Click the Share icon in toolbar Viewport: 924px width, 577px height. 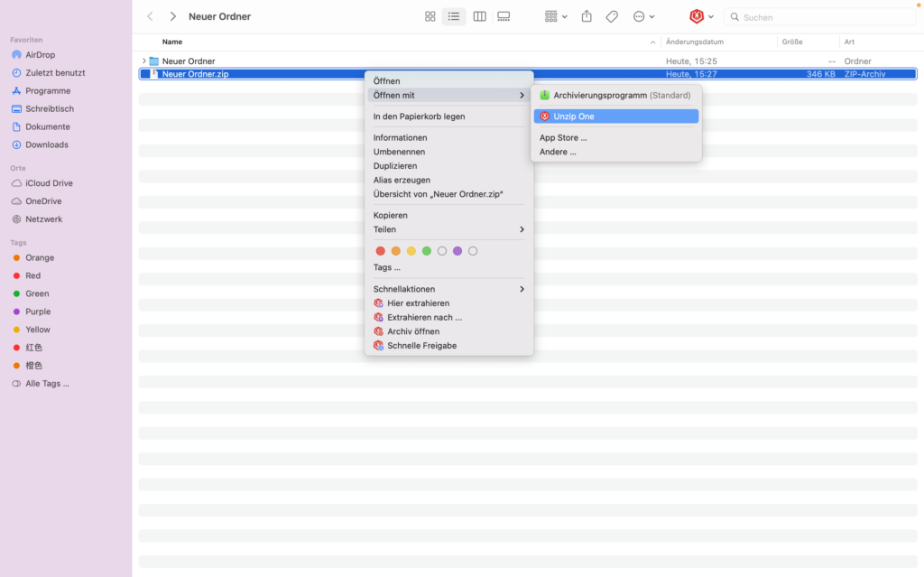tap(587, 16)
